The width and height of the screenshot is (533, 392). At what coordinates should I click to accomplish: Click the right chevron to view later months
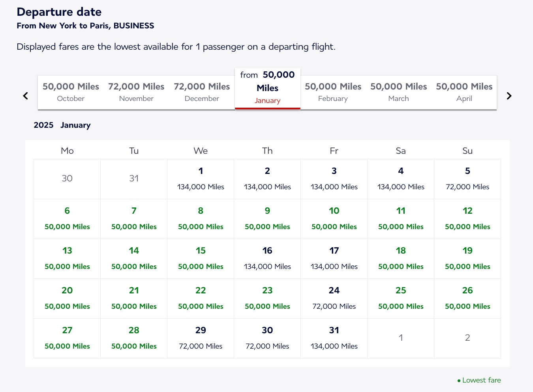click(x=509, y=95)
